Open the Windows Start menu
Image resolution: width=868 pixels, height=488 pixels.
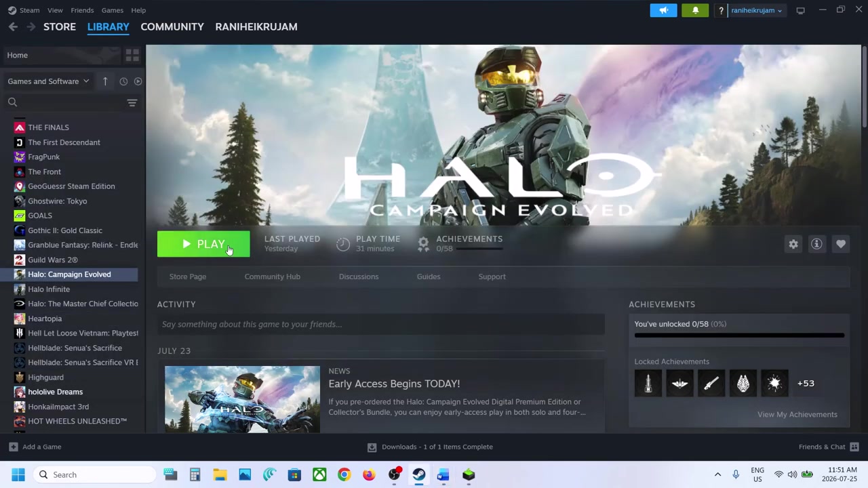click(18, 474)
